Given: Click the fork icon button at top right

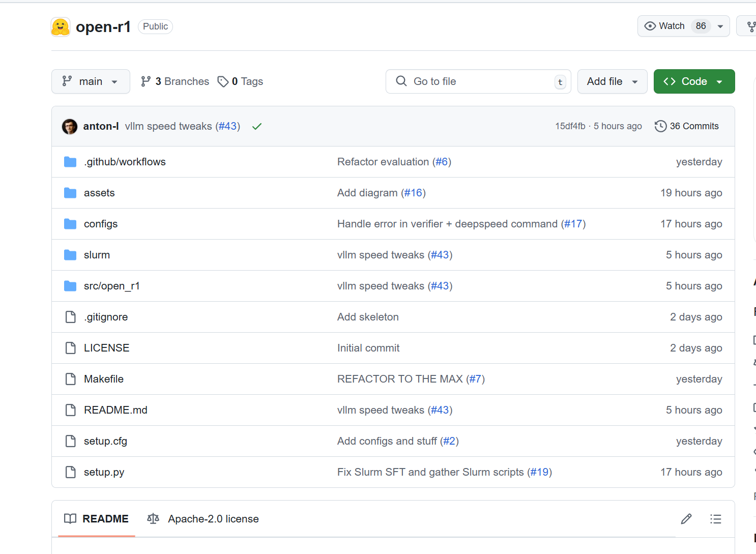Looking at the screenshot, I should point(751,26).
